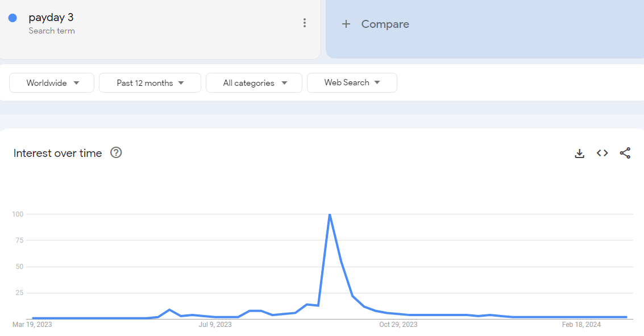
Task: Click the Interest over time heading
Action: pos(57,153)
